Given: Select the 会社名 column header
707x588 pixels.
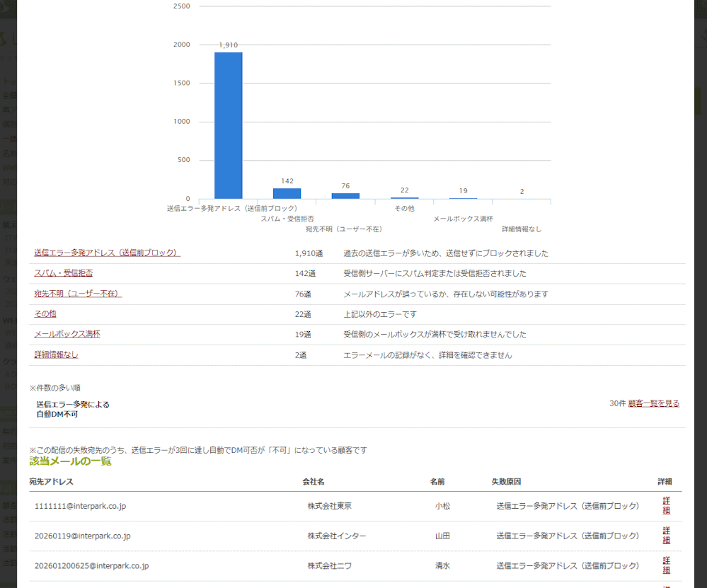Looking at the screenshot, I should tap(314, 482).
